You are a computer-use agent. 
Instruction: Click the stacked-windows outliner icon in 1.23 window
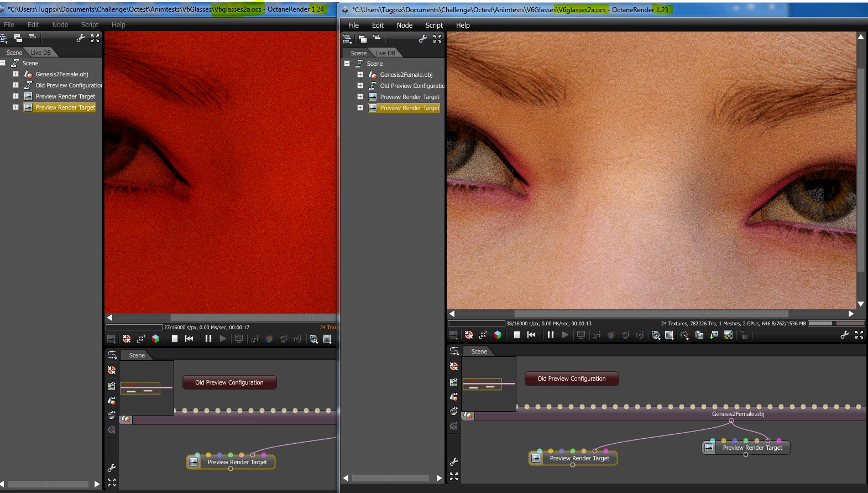(363, 39)
